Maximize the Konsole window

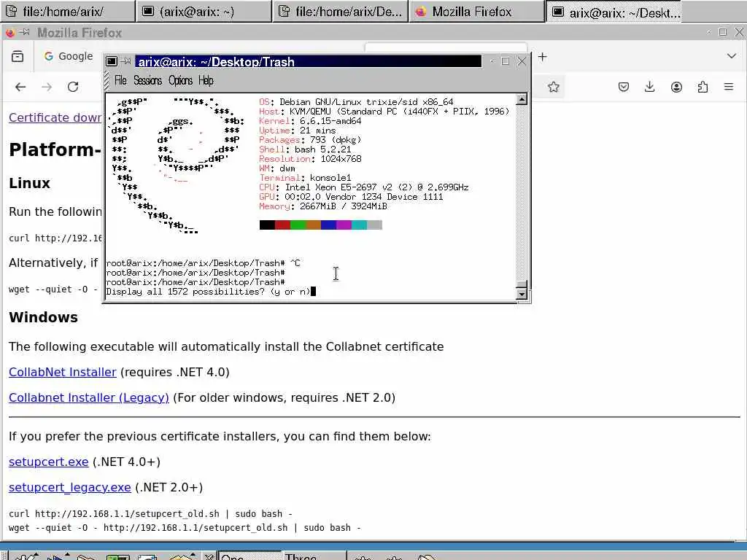(506, 61)
